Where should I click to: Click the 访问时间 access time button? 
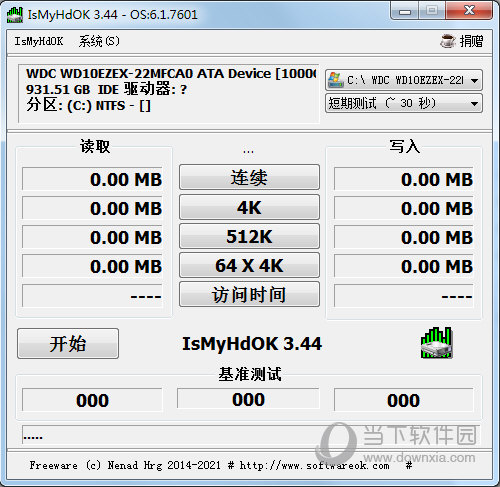(249, 294)
